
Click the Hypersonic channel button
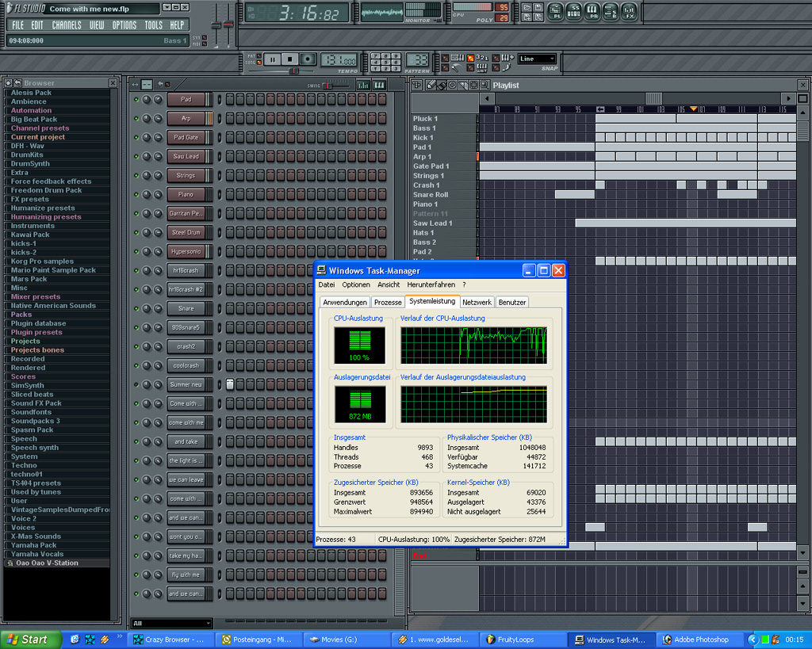(186, 251)
